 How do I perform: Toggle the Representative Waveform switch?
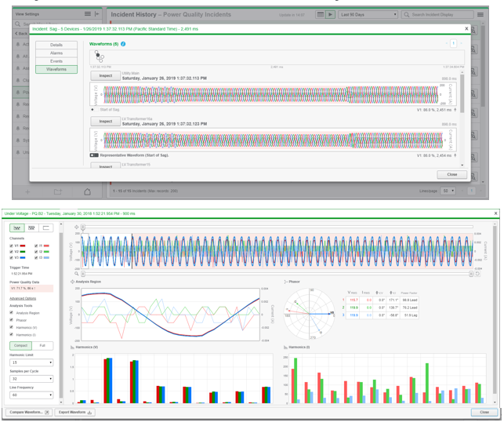point(94,155)
